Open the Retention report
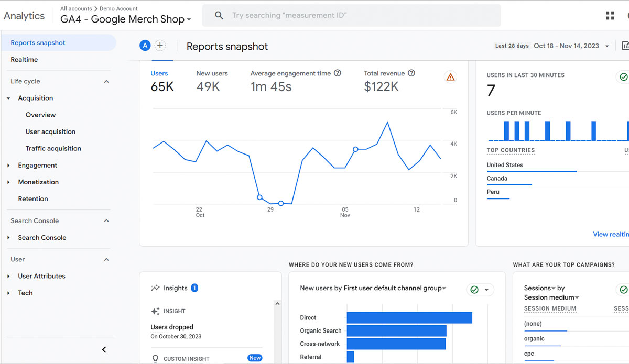Screen dimensions: 629x364 pyautogui.click(x=33, y=199)
